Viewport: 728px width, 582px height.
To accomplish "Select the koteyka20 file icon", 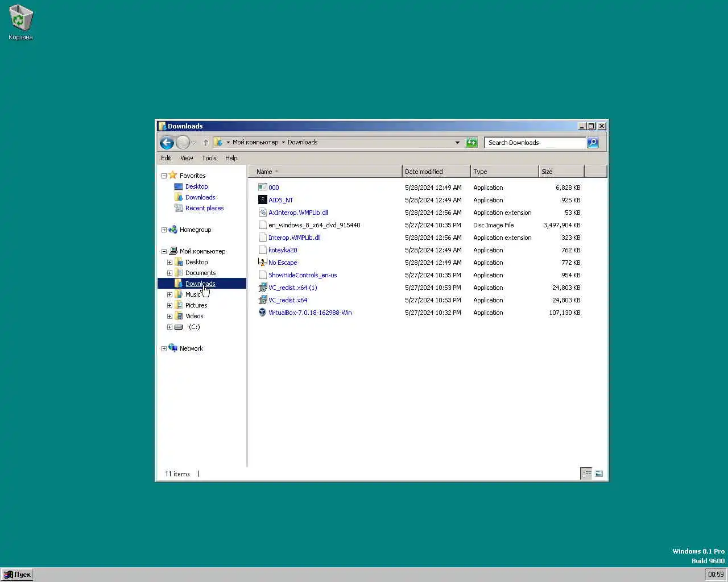I will tap(262, 250).
